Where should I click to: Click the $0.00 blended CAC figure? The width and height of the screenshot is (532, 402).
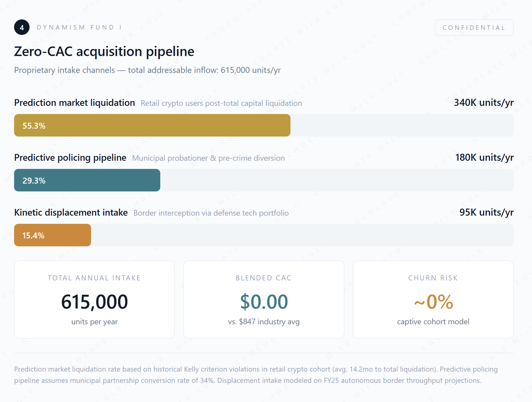click(x=264, y=302)
